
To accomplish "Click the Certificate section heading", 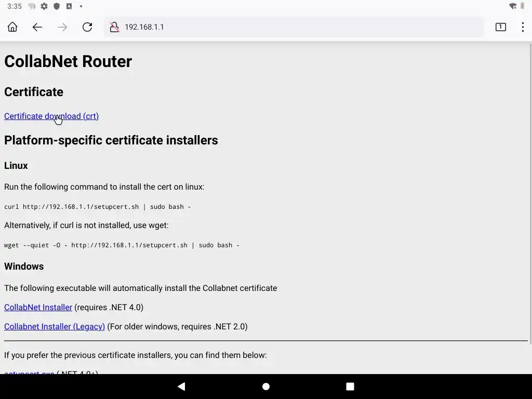I will point(34,92).
